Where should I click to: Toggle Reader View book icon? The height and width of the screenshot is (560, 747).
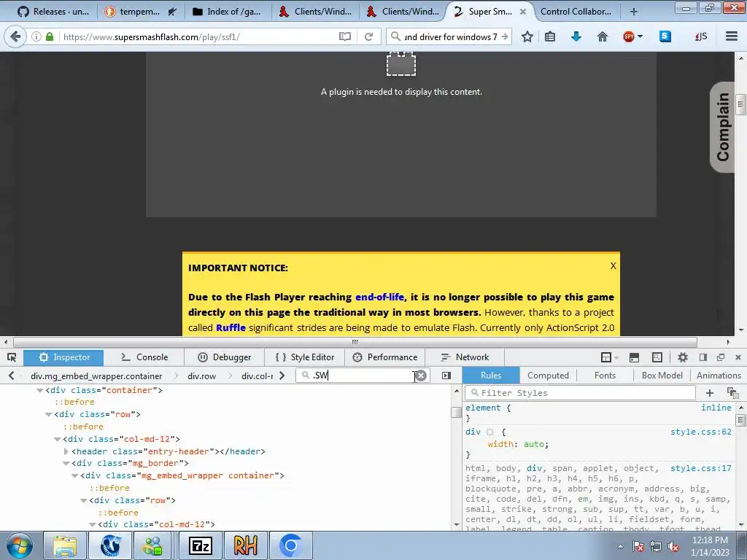click(345, 36)
